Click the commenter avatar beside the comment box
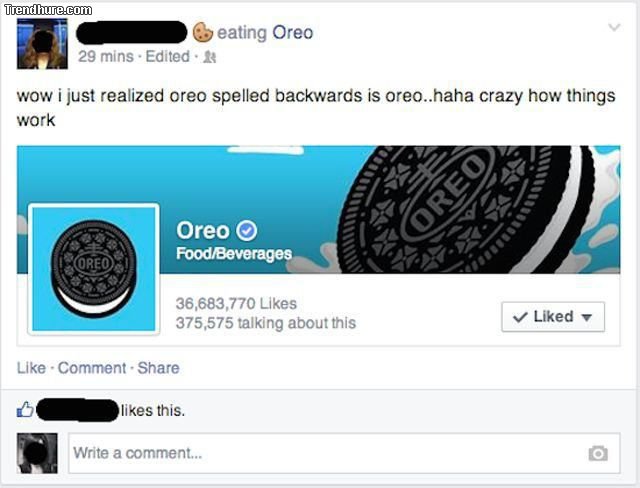 click(37, 453)
